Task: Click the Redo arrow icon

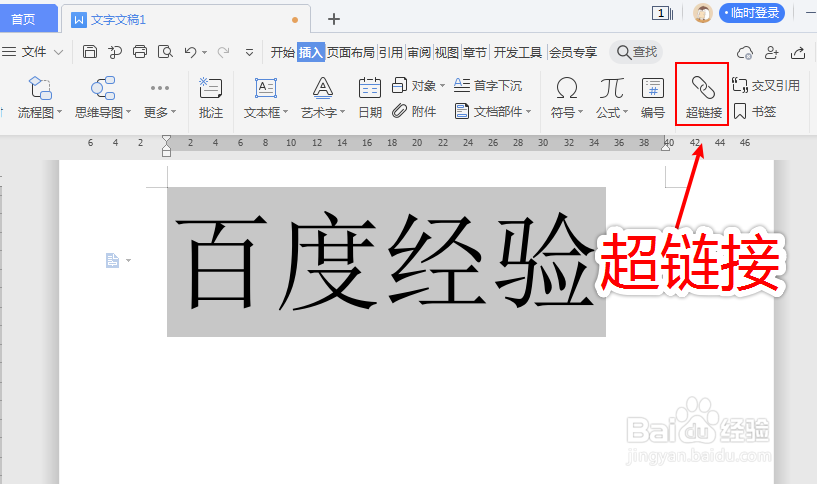Action: [x=224, y=52]
